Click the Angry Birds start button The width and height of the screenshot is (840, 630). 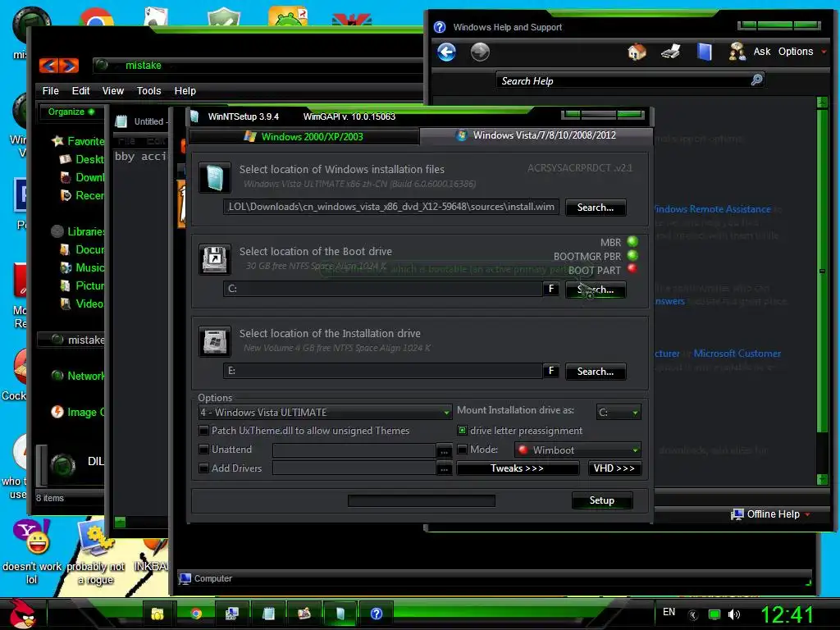coord(22,614)
